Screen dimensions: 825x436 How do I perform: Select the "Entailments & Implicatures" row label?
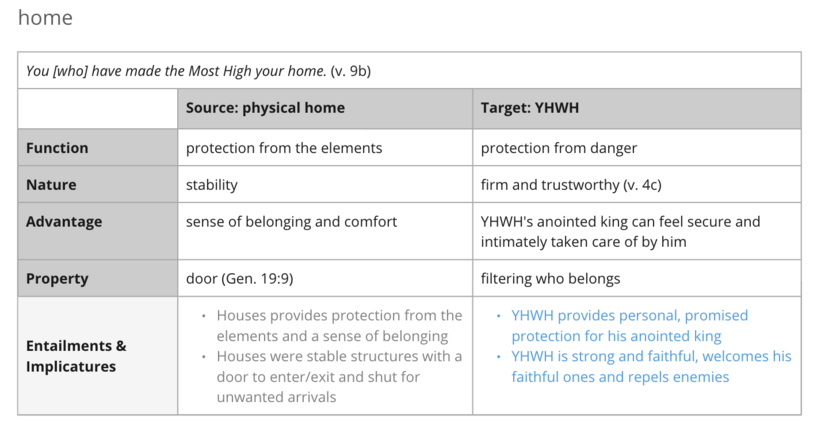pyautogui.click(x=76, y=356)
